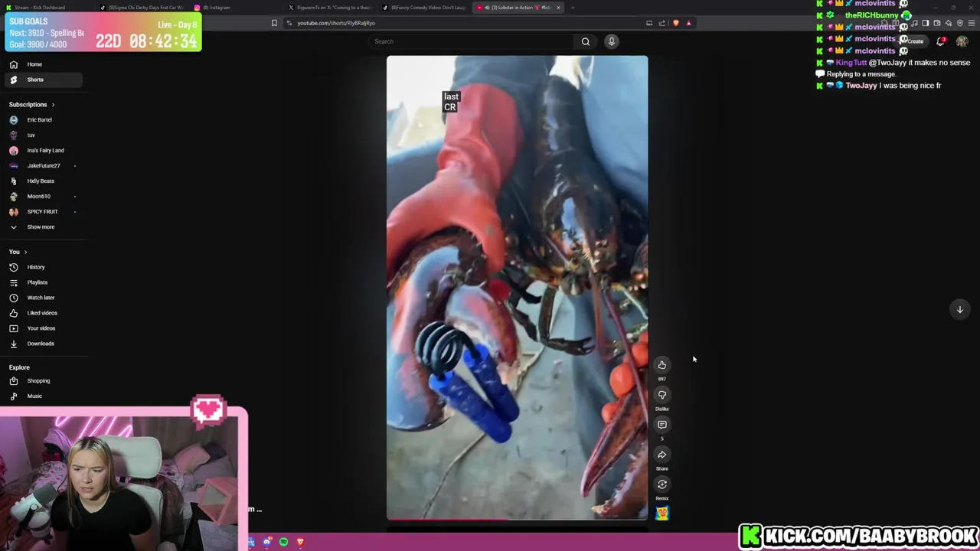Open the Hxlly Beats channel
The height and width of the screenshot is (551, 980).
pos(43,181)
